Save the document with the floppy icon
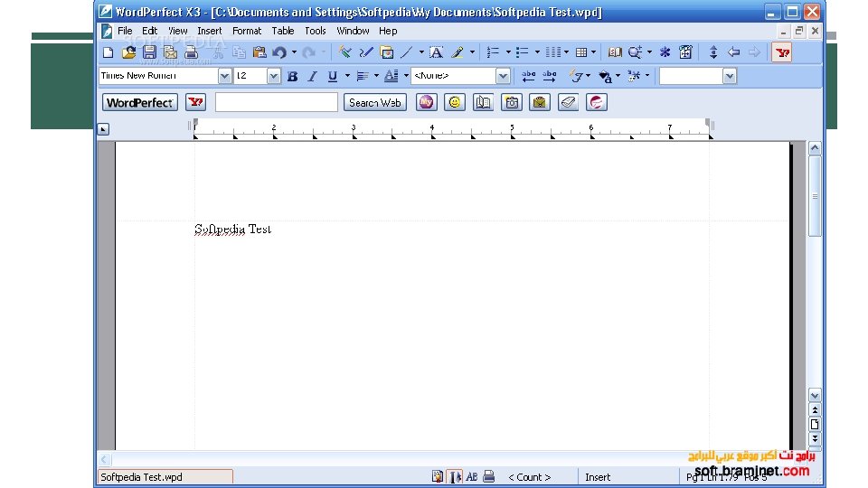 pos(149,52)
